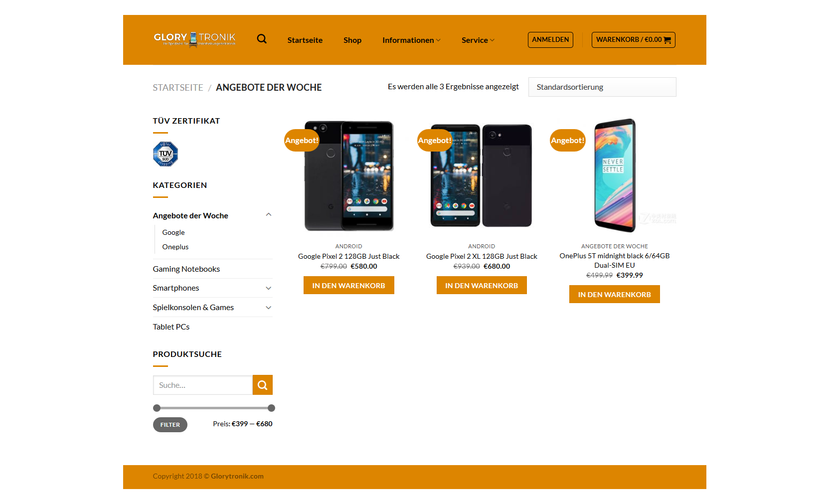Viewport: 829px width, 504px height.
Task: Click the Anmelden button
Action: pyautogui.click(x=550, y=40)
